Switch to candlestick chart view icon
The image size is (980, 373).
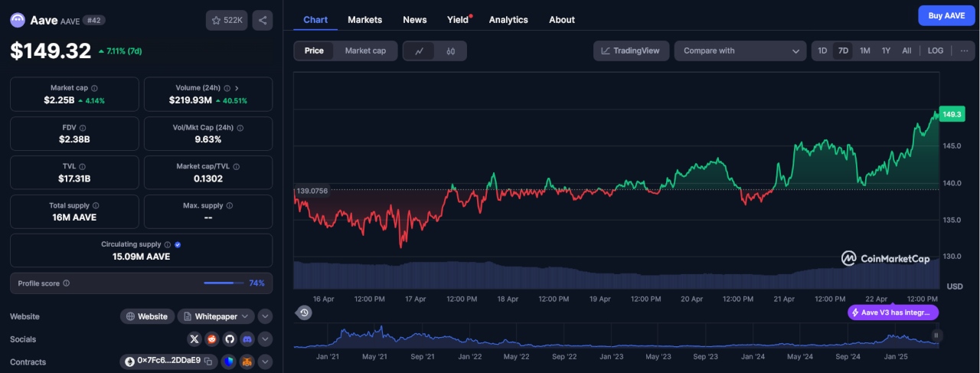[450, 51]
